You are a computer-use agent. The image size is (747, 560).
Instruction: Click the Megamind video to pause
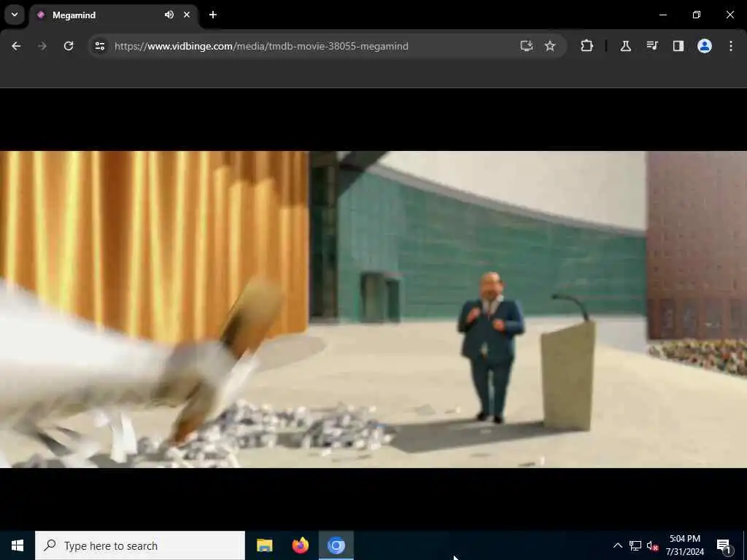373,309
